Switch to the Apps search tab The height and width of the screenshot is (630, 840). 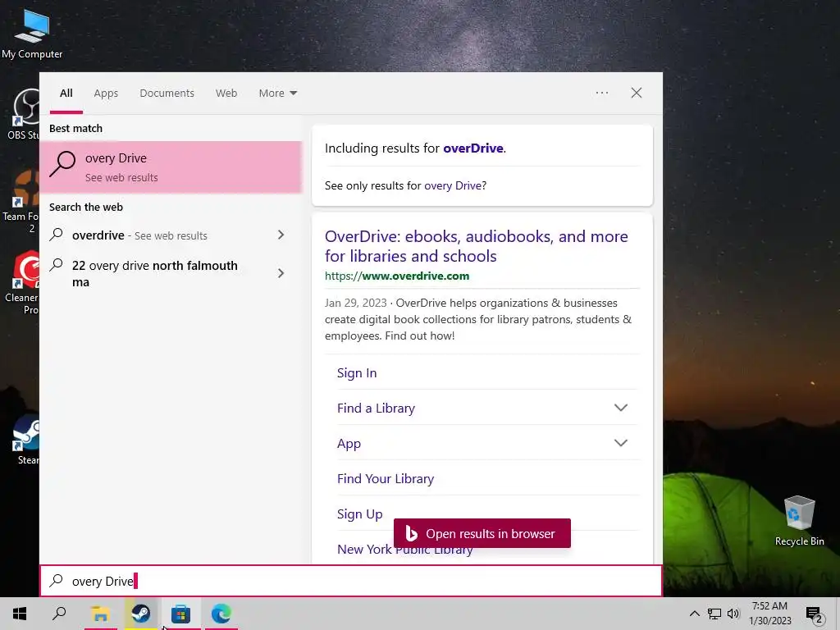[x=106, y=93]
